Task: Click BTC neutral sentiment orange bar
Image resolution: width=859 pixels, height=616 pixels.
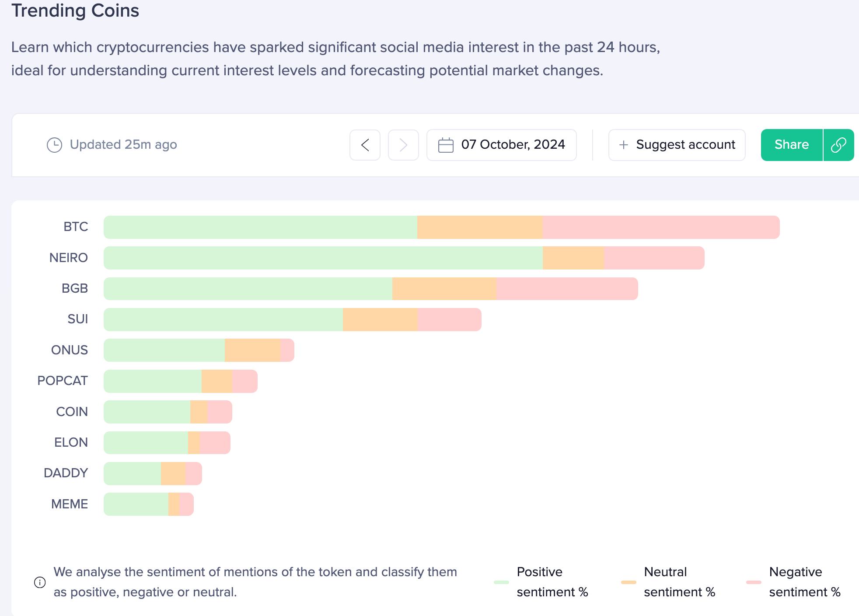Action: 480,227
